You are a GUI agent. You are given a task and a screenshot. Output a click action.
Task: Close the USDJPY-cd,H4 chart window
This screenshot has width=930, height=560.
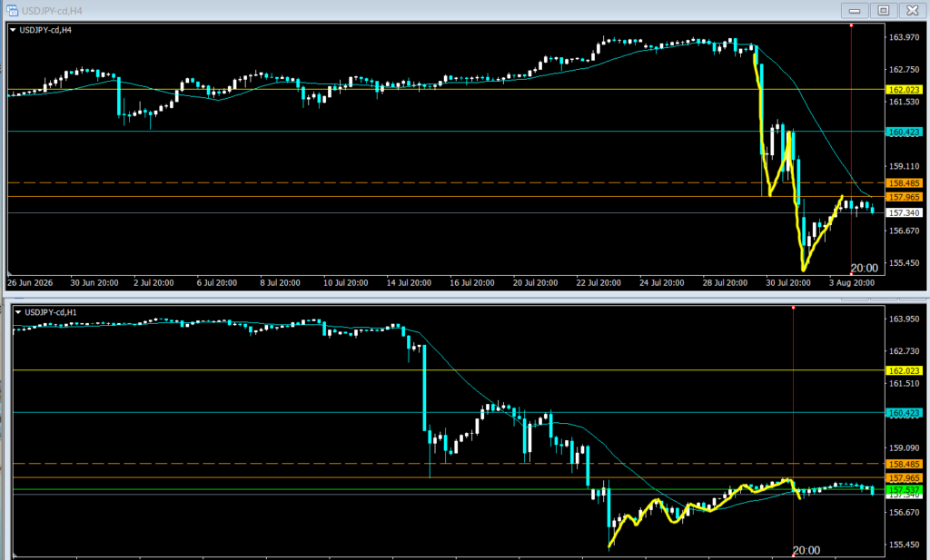point(912,10)
